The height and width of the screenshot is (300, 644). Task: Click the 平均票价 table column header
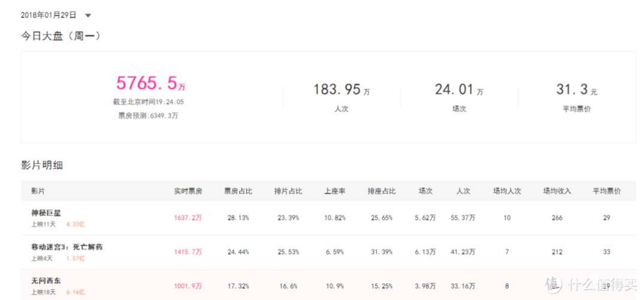pos(606,191)
